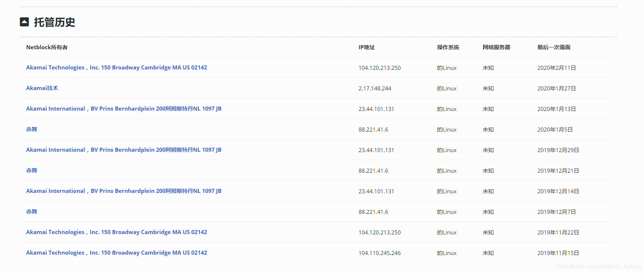This screenshot has height=273, width=644.
Task: Open the Akamai技术 netblock owner link
Action: click(x=42, y=88)
